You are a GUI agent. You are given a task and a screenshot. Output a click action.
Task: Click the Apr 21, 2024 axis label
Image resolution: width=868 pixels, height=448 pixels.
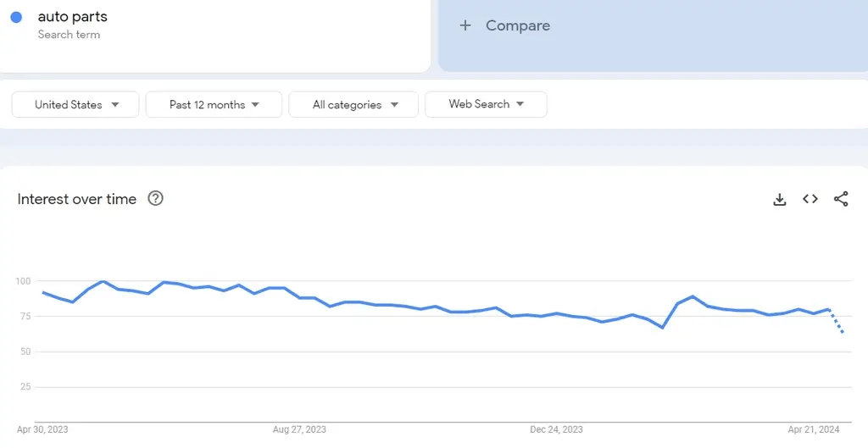tap(813, 429)
